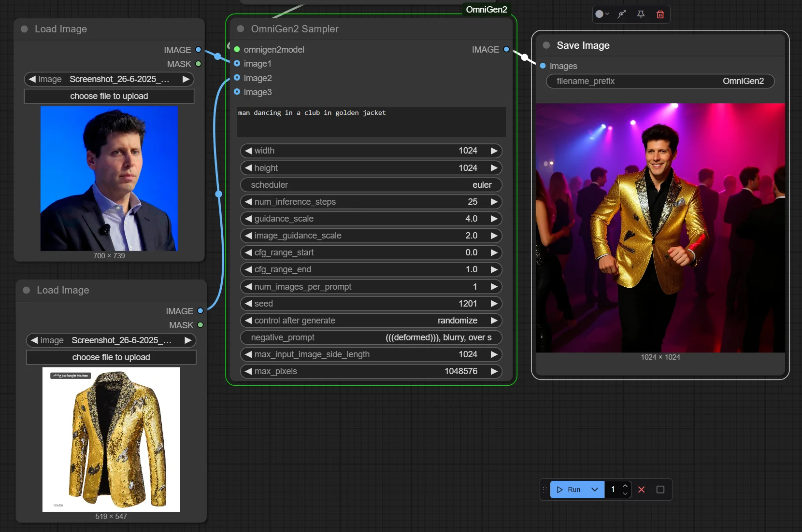The height and width of the screenshot is (532, 802).
Task: Open bottom Load Image file selector dropdown
Action: point(111,340)
